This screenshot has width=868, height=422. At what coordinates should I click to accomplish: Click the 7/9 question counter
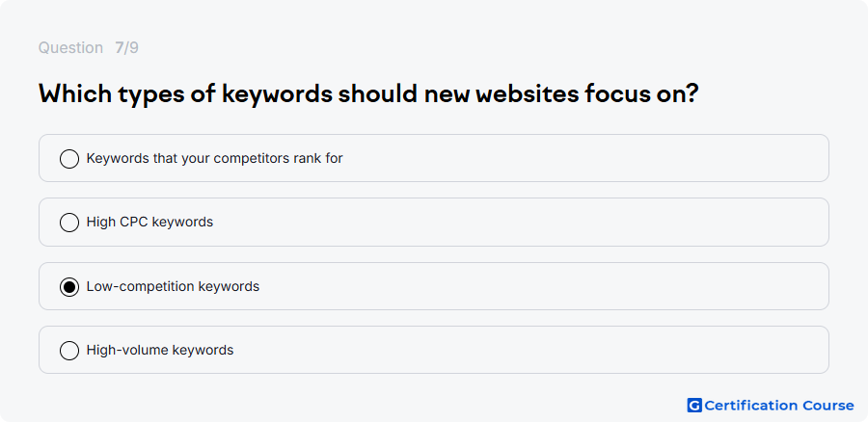point(126,48)
